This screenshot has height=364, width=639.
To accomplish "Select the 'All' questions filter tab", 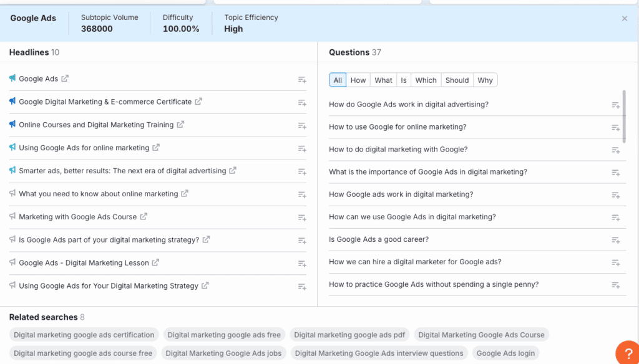I will 338,80.
